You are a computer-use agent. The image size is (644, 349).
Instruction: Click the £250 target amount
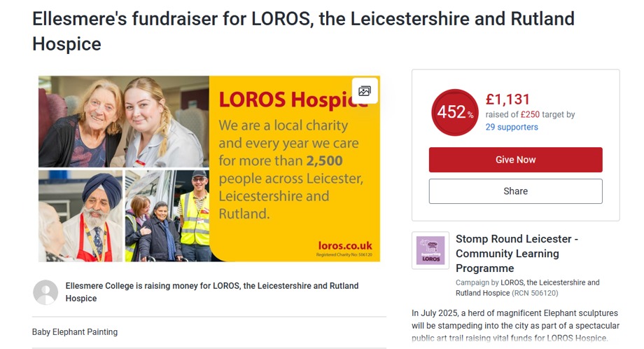(530, 115)
